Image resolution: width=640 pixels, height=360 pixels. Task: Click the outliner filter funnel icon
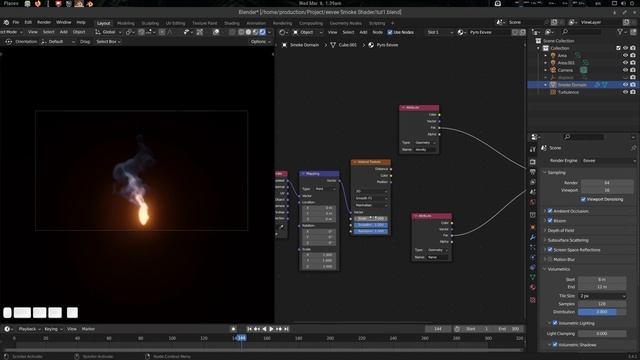620,32
